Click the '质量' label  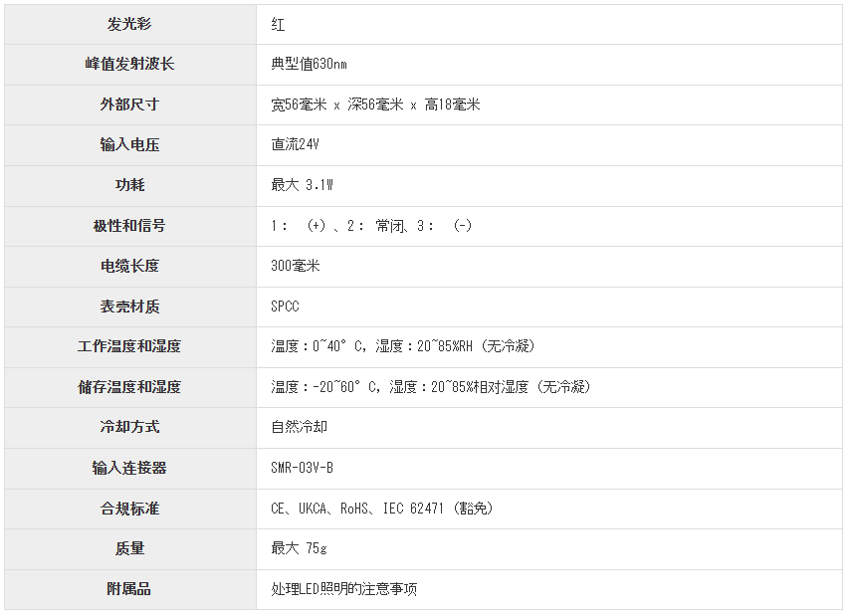pos(129,549)
